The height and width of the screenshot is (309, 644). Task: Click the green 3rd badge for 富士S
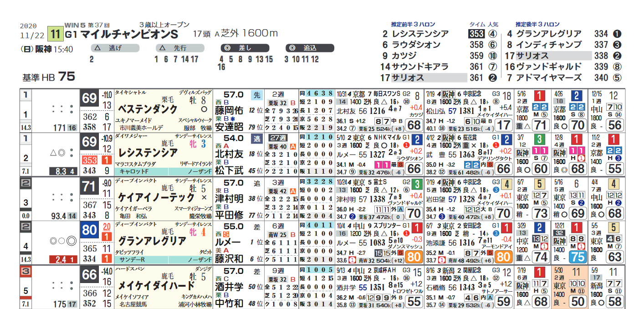pyautogui.click(x=416, y=184)
